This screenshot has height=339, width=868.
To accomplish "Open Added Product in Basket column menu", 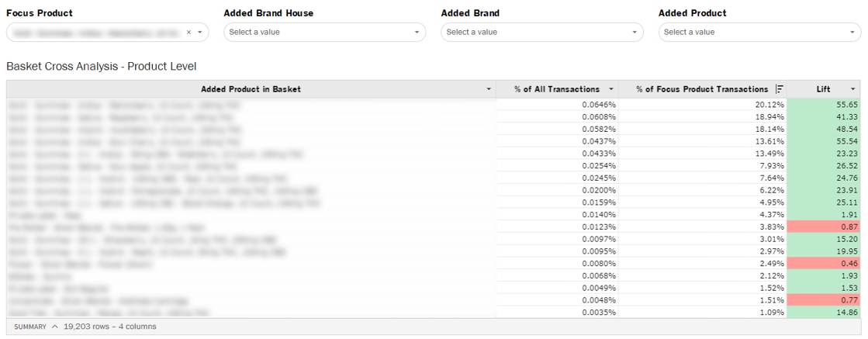I will [x=489, y=89].
